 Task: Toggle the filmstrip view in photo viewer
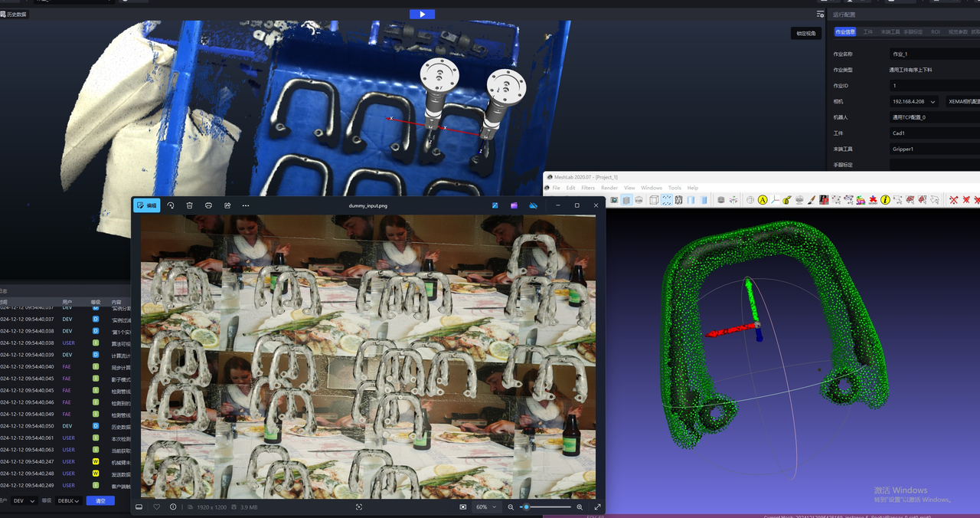coord(139,507)
